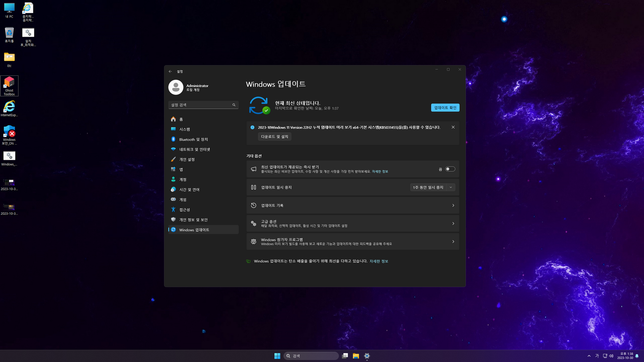
Task: Click the Windows Update refresh status icon
Action: (x=259, y=105)
